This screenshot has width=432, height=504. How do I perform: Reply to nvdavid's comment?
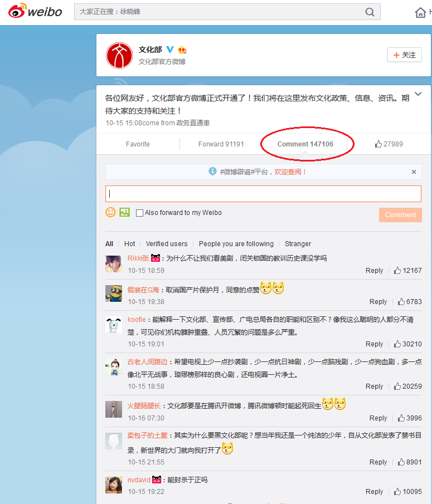pos(374,491)
